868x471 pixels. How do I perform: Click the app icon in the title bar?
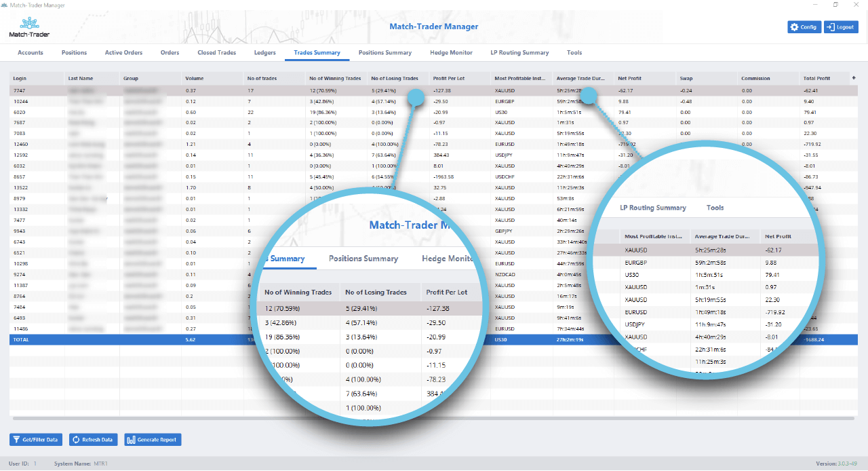point(5,5)
